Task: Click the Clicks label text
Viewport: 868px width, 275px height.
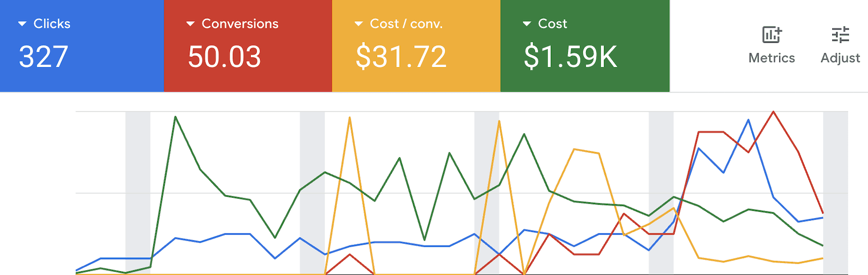Action: click(52, 24)
